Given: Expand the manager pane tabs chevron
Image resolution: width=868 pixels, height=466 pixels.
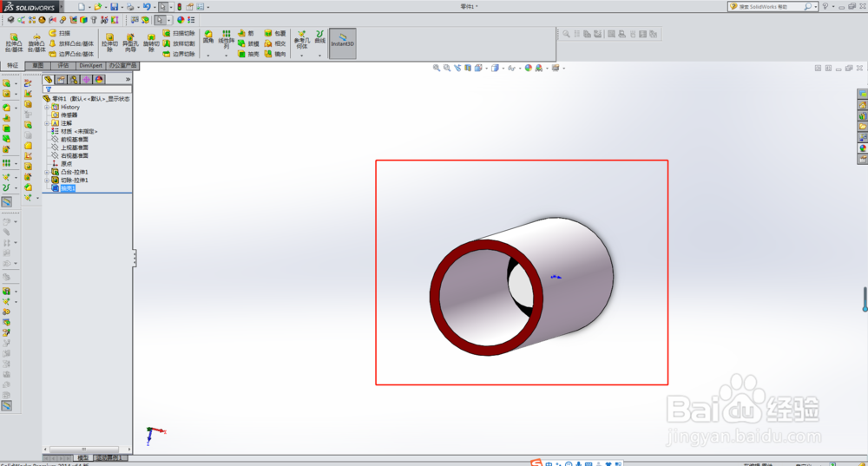Looking at the screenshot, I should (128, 80).
